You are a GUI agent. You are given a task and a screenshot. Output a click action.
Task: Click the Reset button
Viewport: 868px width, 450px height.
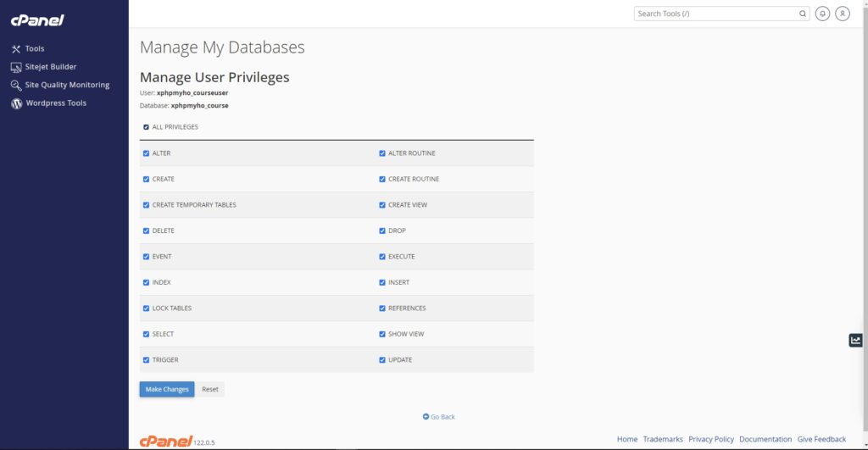210,389
